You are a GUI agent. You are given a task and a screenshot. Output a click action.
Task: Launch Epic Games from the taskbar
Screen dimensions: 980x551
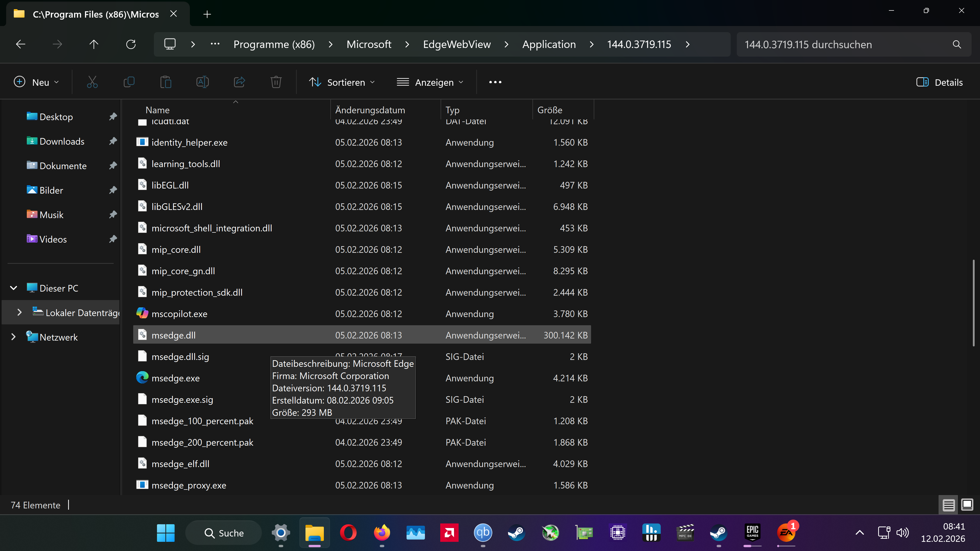(752, 532)
